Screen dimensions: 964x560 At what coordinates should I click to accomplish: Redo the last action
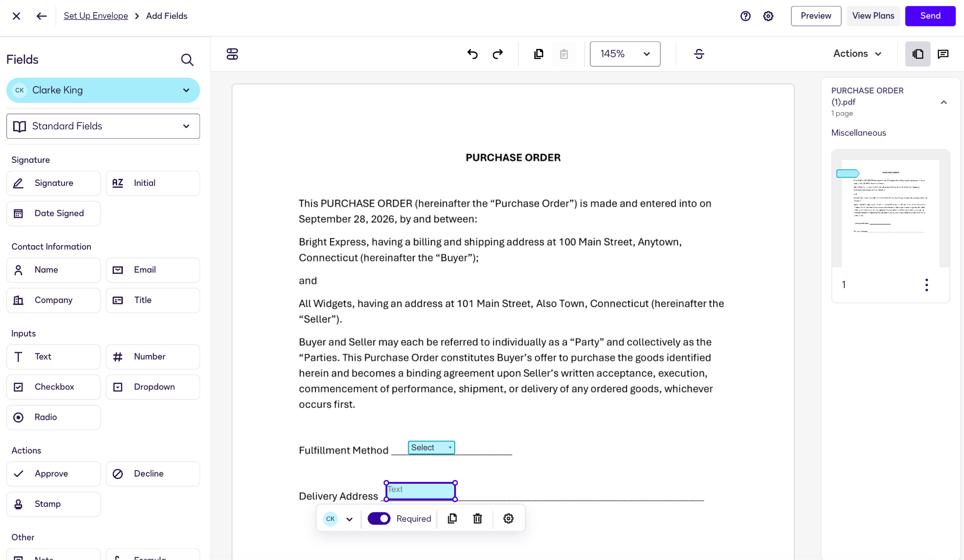pos(498,54)
